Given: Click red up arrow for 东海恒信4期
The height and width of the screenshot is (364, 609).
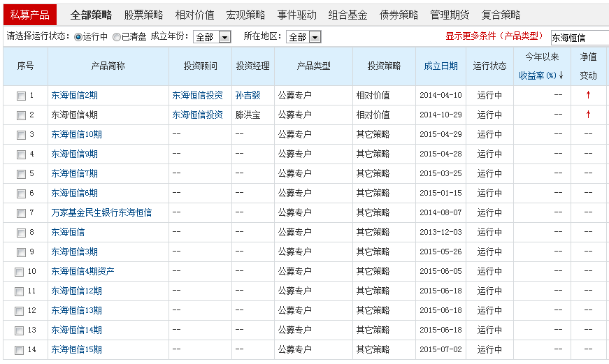Looking at the screenshot, I should [588, 115].
